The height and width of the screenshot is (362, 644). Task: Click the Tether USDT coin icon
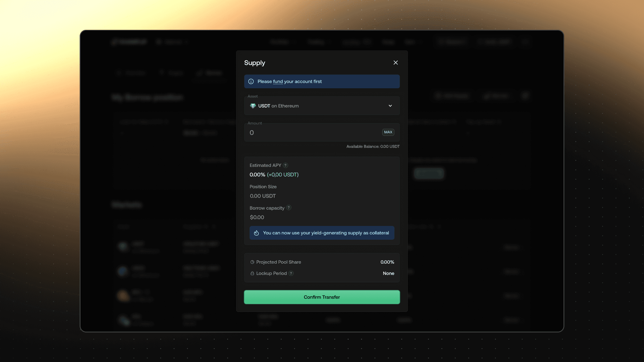click(253, 106)
